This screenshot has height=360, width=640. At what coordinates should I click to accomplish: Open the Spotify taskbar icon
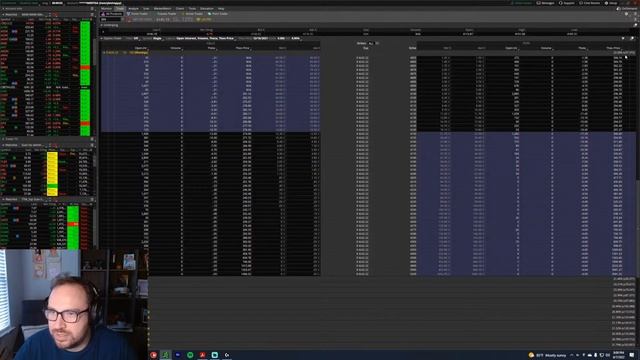coord(190,355)
